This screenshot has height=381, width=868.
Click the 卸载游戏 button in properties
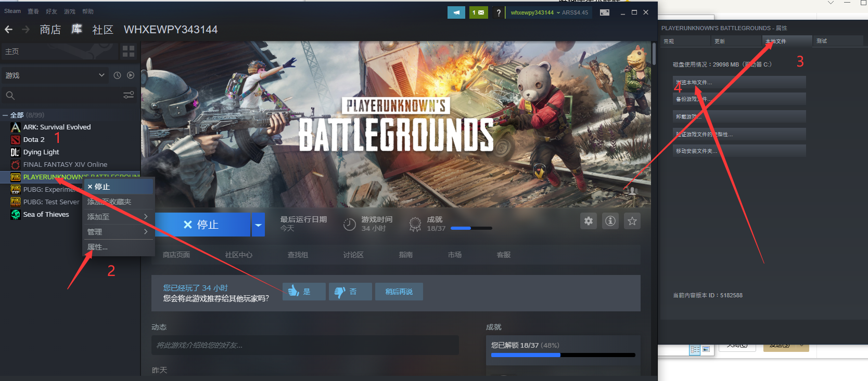pyautogui.click(x=739, y=116)
